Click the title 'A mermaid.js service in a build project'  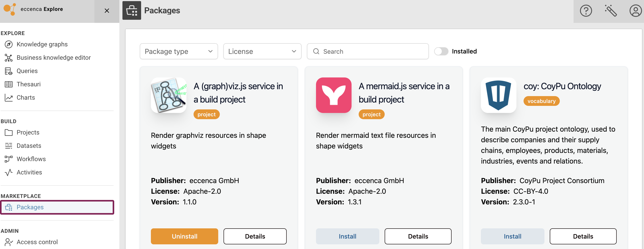(404, 93)
